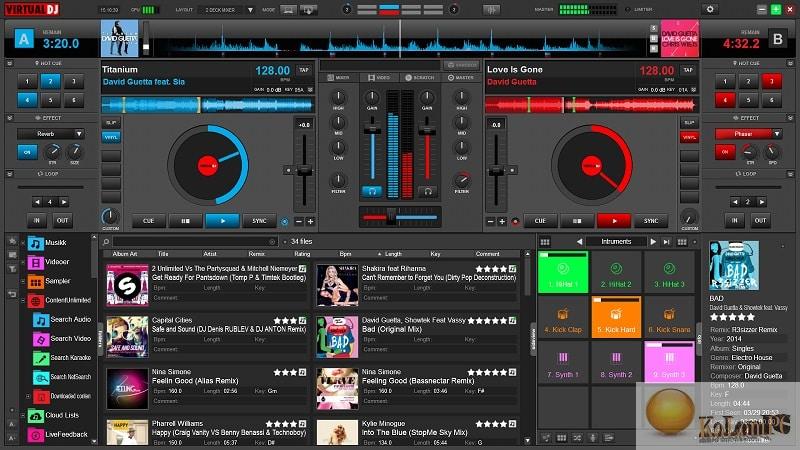Sort the list by the Artist column header
This screenshot has width=800, height=450.
[x=210, y=254]
